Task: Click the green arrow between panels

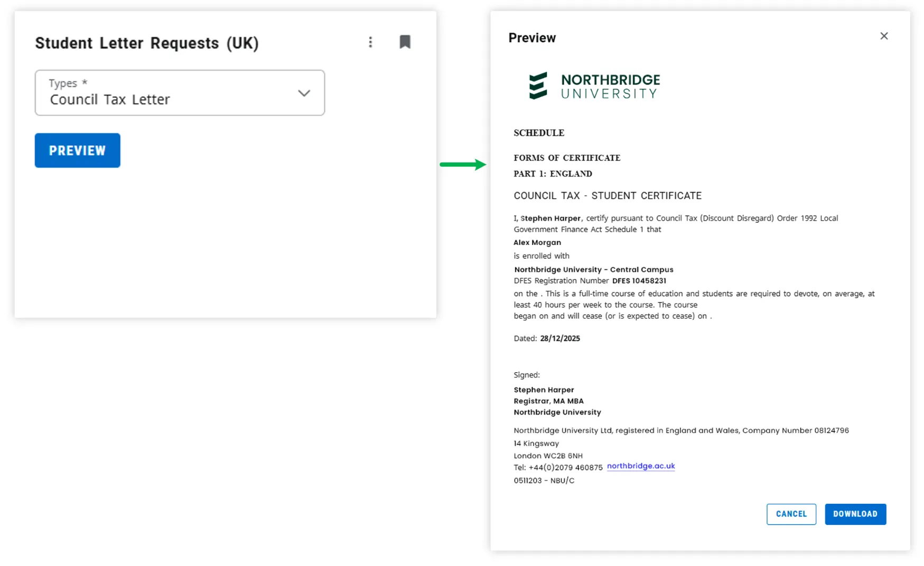Action: coord(463,165)
